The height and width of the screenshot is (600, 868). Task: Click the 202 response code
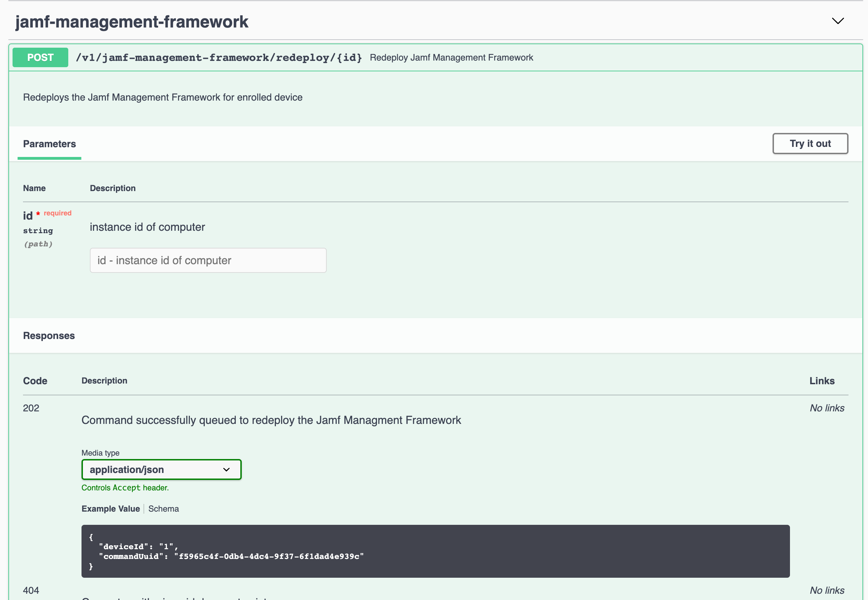(x=31, y=408)
